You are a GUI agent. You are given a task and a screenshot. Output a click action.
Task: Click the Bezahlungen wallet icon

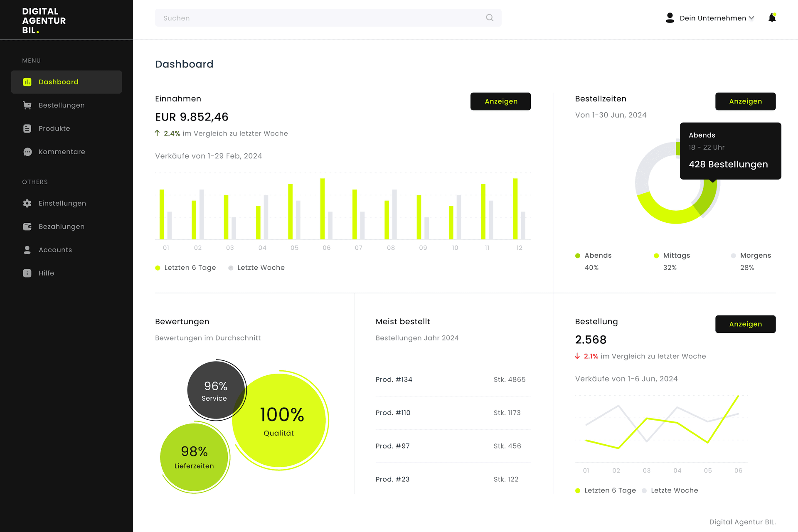[27, 227]
